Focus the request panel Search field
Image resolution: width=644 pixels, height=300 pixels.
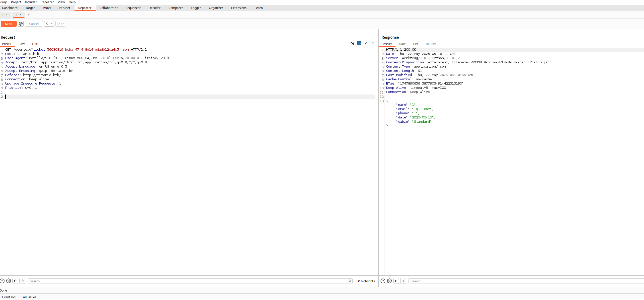point(187,281)
